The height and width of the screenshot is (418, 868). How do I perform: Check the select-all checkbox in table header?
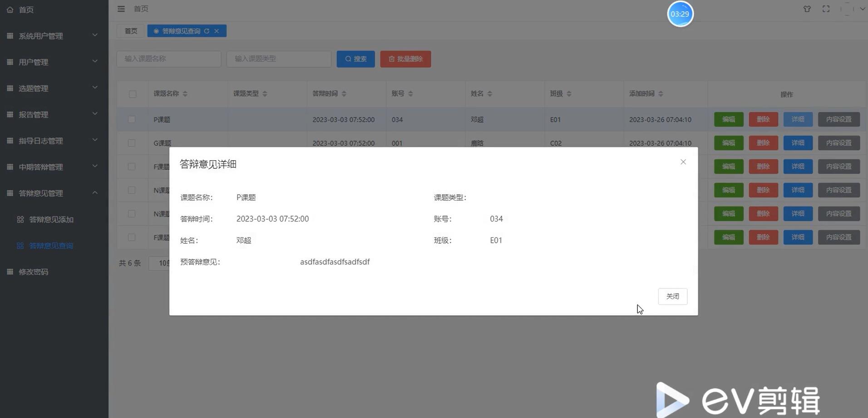(x=132, y=94)
